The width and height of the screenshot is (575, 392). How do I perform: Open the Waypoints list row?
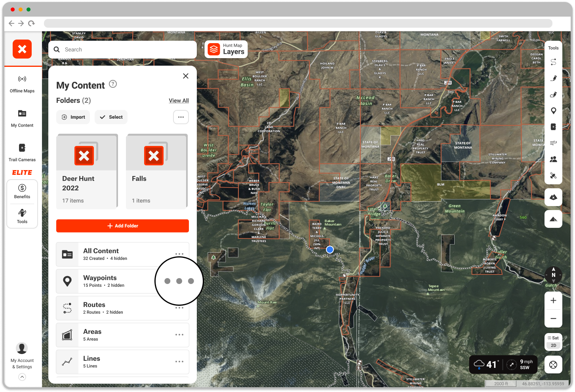[x=122, y=281]
